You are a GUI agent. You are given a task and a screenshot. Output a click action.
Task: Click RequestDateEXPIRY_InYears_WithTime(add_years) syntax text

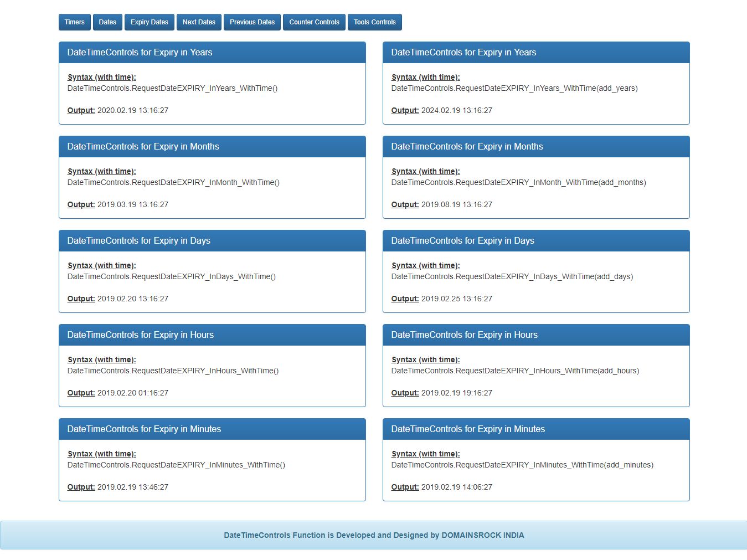point(514,88)
